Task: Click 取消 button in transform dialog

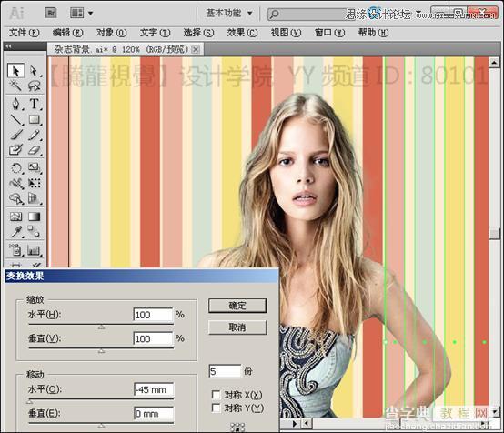Action: pos(237,327)
